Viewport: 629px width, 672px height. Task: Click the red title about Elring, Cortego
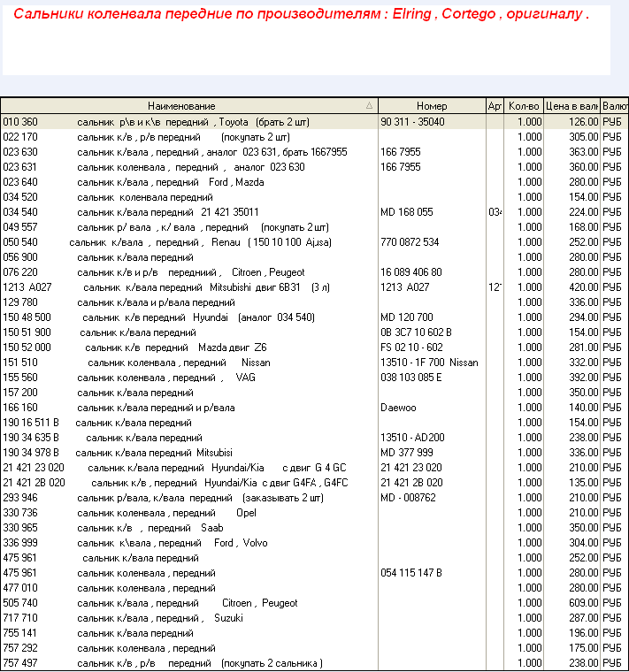pos(301,16)
